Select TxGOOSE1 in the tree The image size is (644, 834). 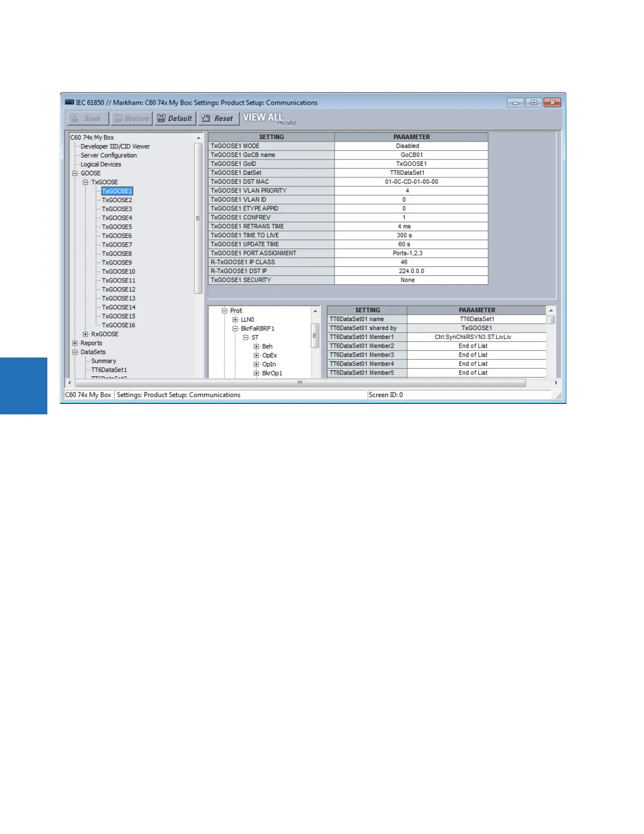(117, 191)
